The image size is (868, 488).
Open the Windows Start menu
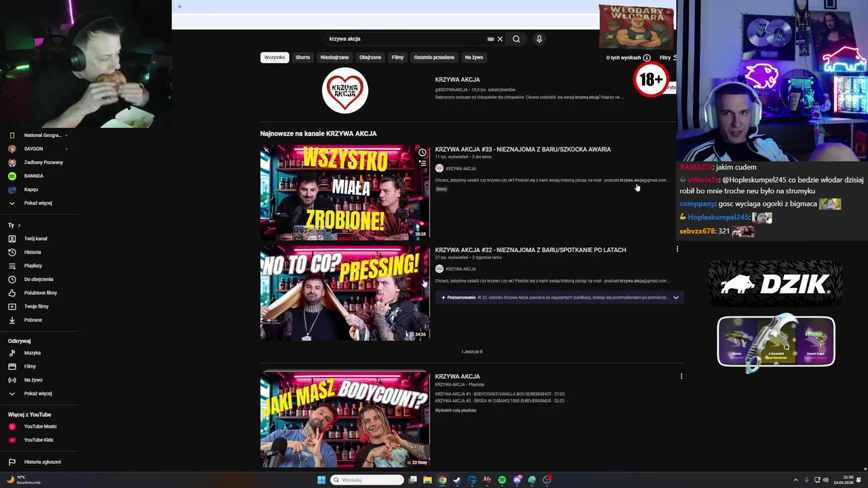[321, 480]
